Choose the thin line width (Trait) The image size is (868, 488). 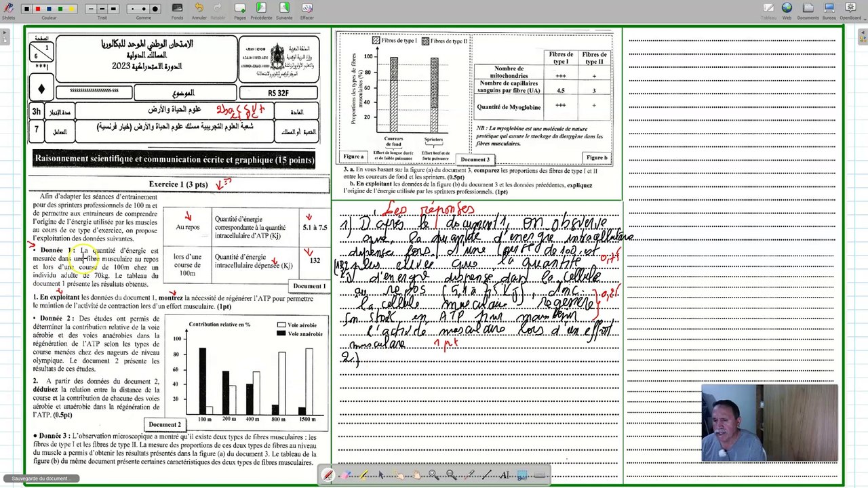point(91,9)
